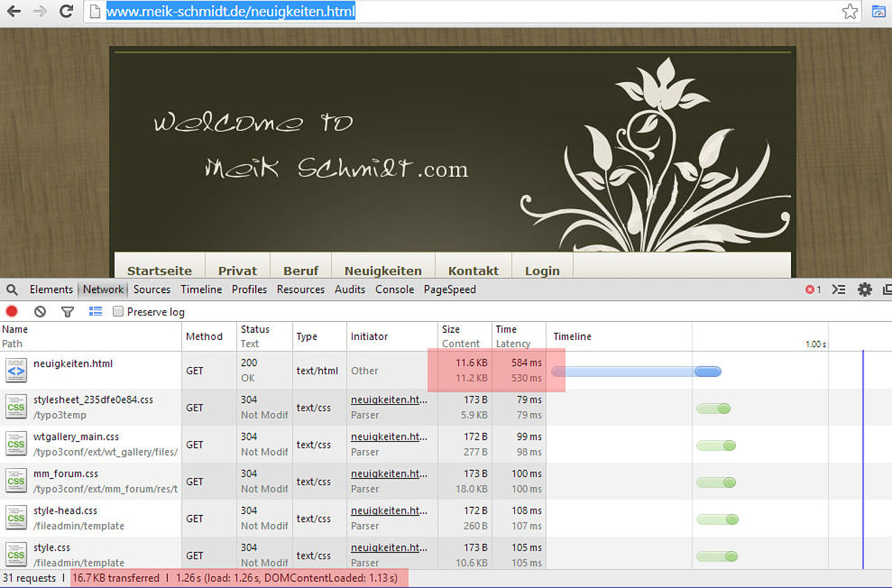Screen dimensions: 892x588
Task: Bookmark page with the star icon
Action: tap(849, 11)
